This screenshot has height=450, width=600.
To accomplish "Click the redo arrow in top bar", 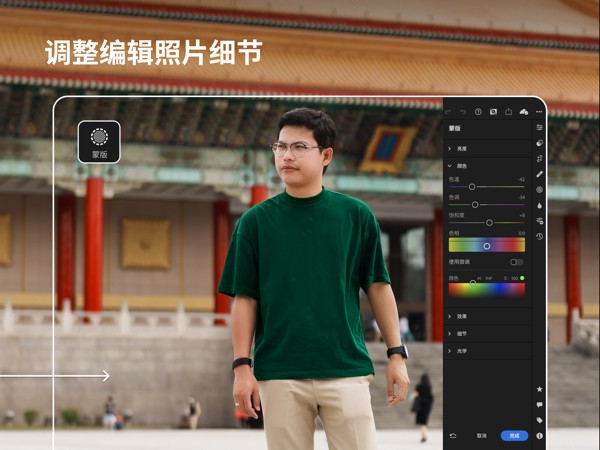I will point(448,112).
